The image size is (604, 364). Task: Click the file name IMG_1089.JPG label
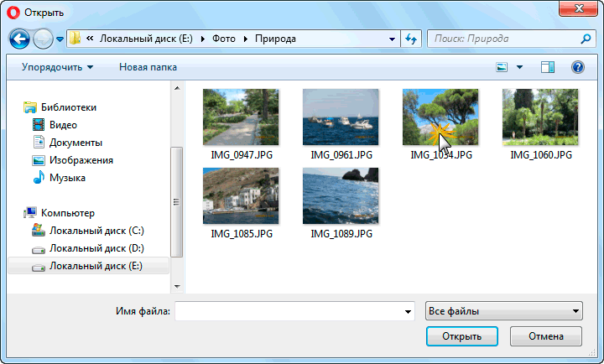pyautogui.click(x=341, y=234)
